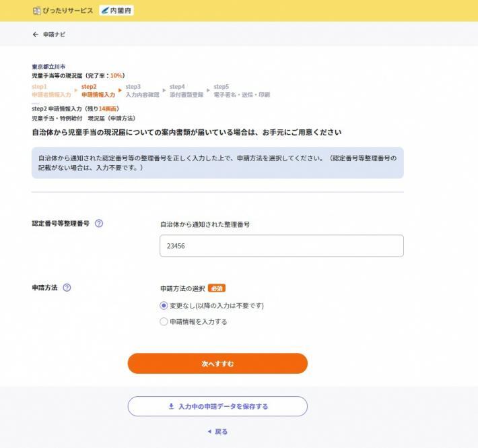Click the 内閣府 logo badge
Screen dimensions: 478x448
[x=116, y=11]
